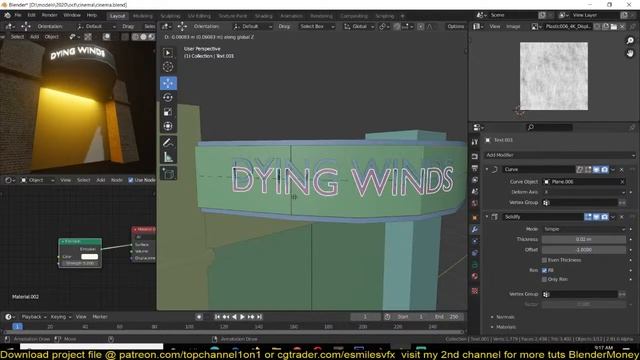Open the Tool properties tab
The height and width of the screenshot is (360, 640).
coord(475,142)
